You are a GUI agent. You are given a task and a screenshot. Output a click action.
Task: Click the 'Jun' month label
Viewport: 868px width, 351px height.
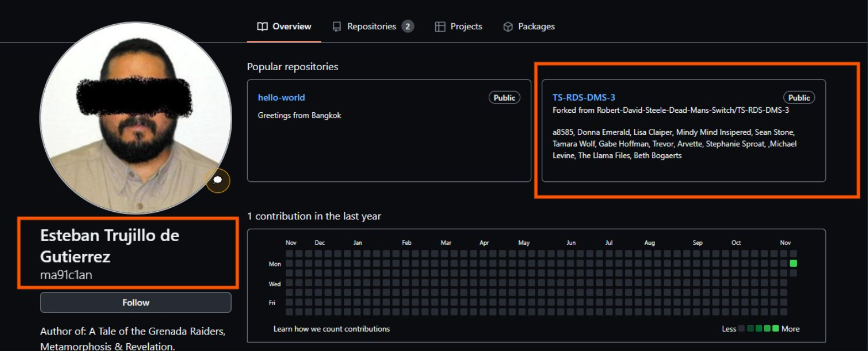pos(571,243)
